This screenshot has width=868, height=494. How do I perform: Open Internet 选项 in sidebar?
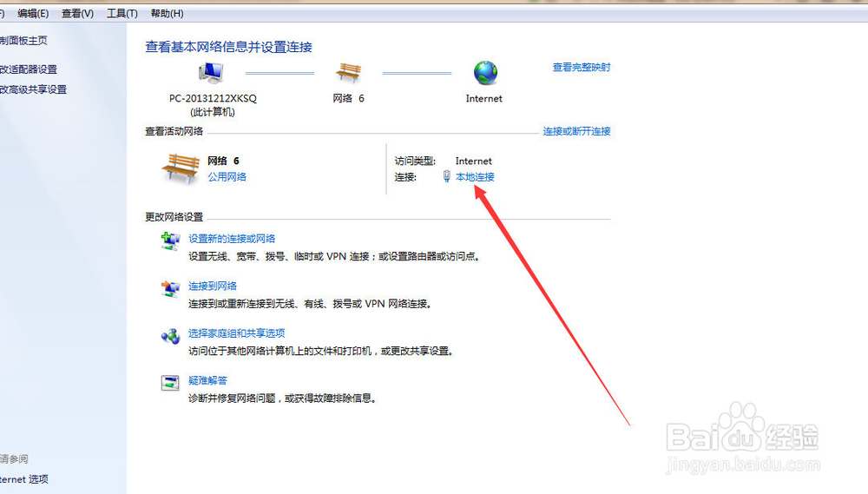(x=24, y=479)
